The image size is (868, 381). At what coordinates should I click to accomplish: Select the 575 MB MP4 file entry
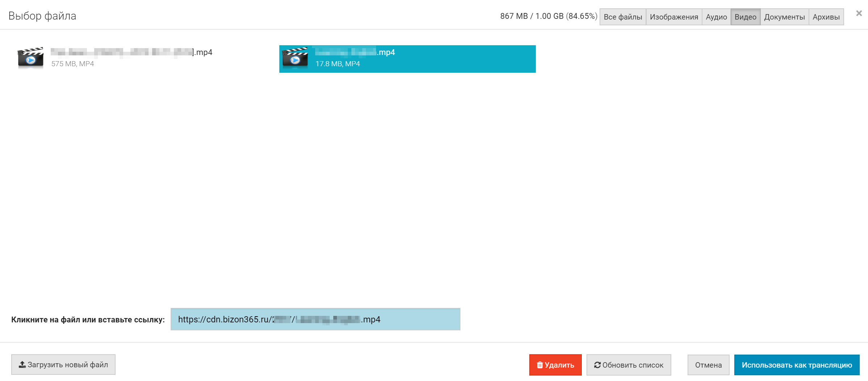pos(143,59)
